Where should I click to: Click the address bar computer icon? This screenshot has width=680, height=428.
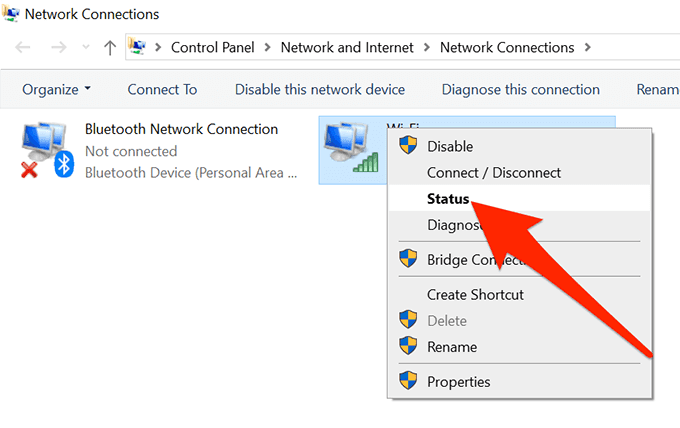(x=139, y=47)
